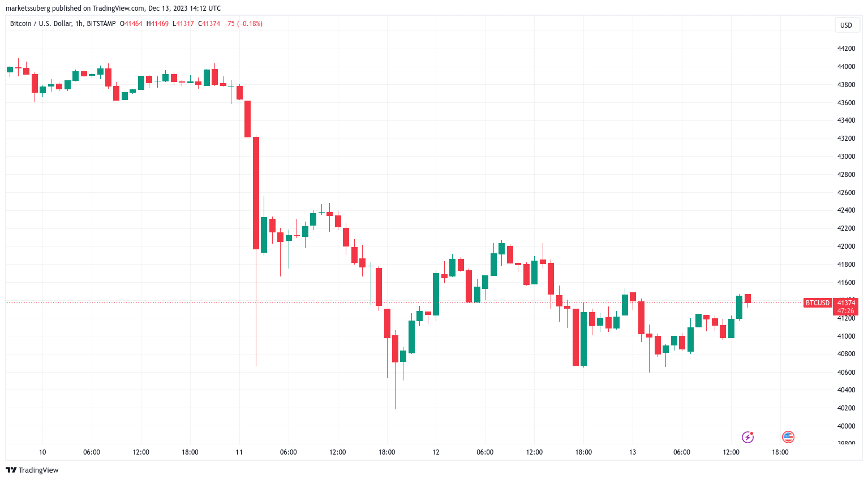Click the 40000 price scale label
This screenshot has height=480, width=868.
pos(846,426)
